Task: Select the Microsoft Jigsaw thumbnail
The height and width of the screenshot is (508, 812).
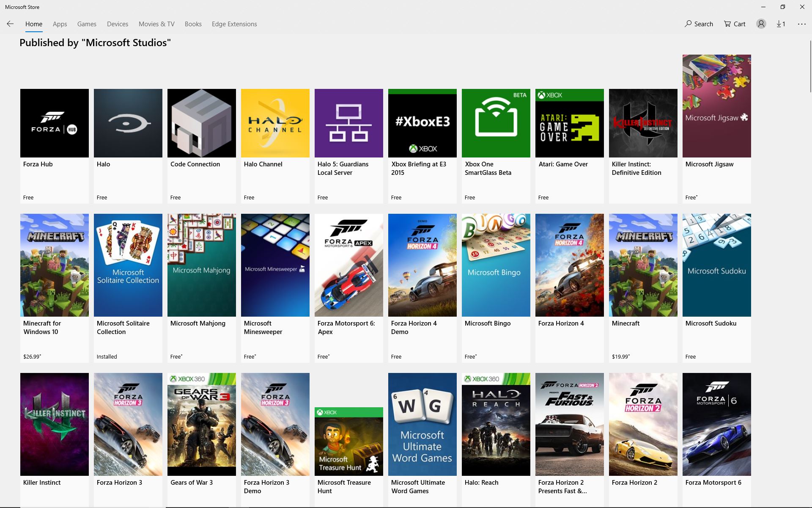Action: click(x=716, y=106)
